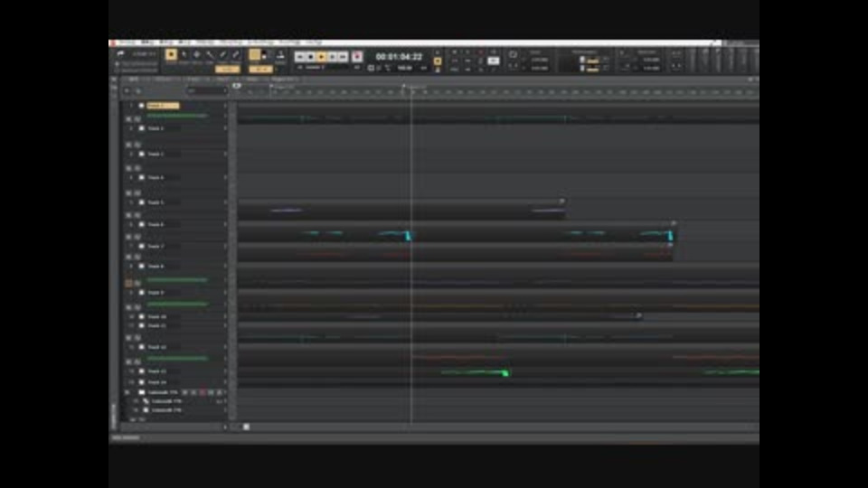Select the Edit tool

point(210,54)
